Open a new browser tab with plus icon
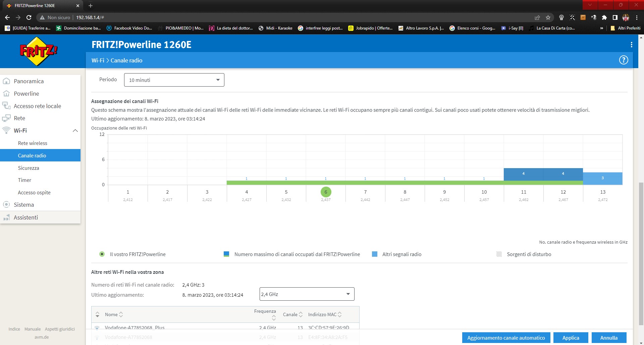 point(91,6)
